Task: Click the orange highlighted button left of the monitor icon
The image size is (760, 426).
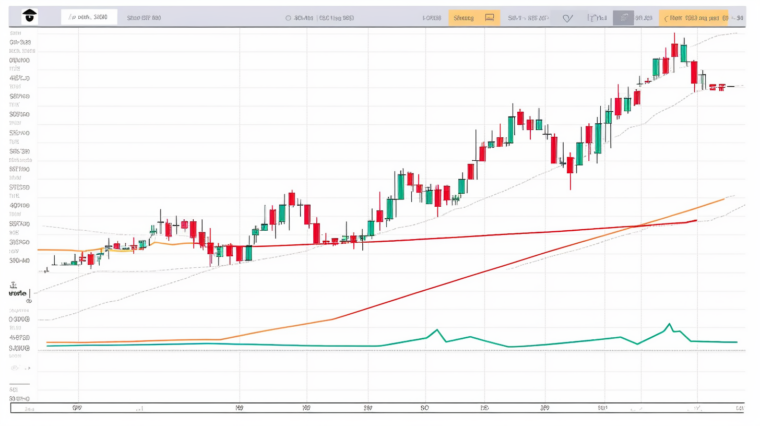Action: [464, 17]
